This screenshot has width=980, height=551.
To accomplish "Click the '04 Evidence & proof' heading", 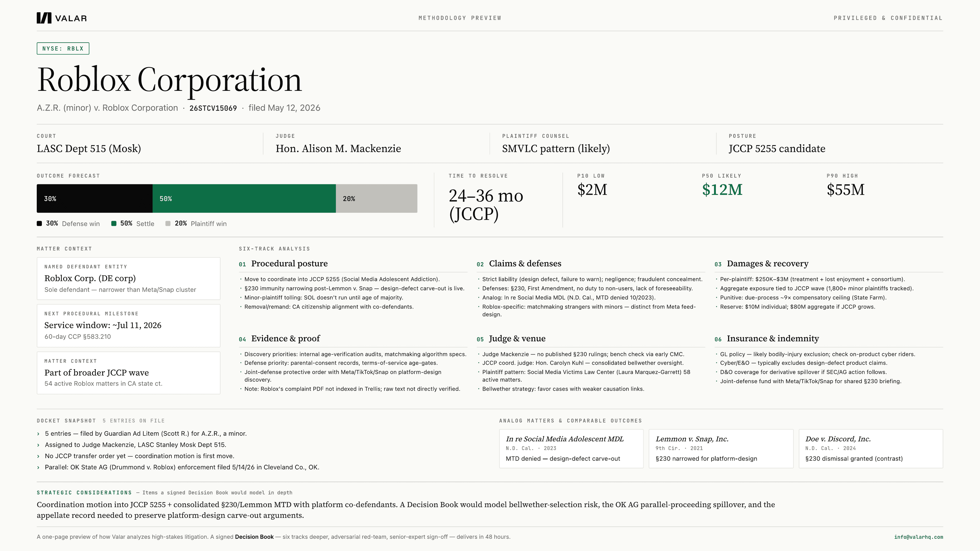I will point(279,339).
